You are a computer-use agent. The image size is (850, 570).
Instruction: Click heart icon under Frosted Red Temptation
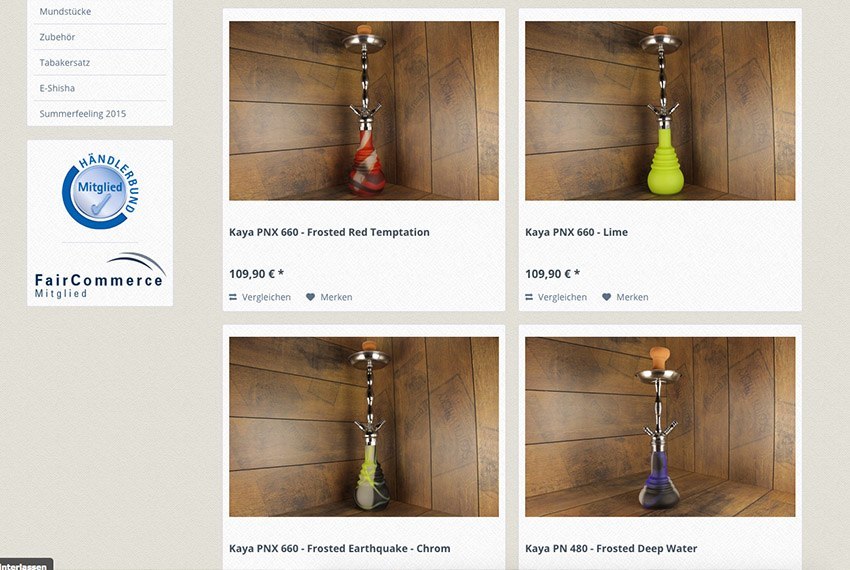coord(310,297)
